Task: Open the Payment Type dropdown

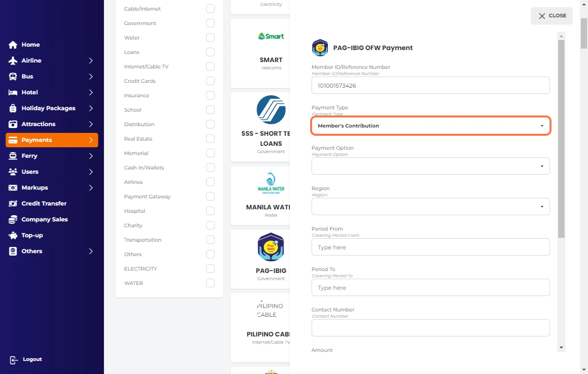Action: coord(431,126)
